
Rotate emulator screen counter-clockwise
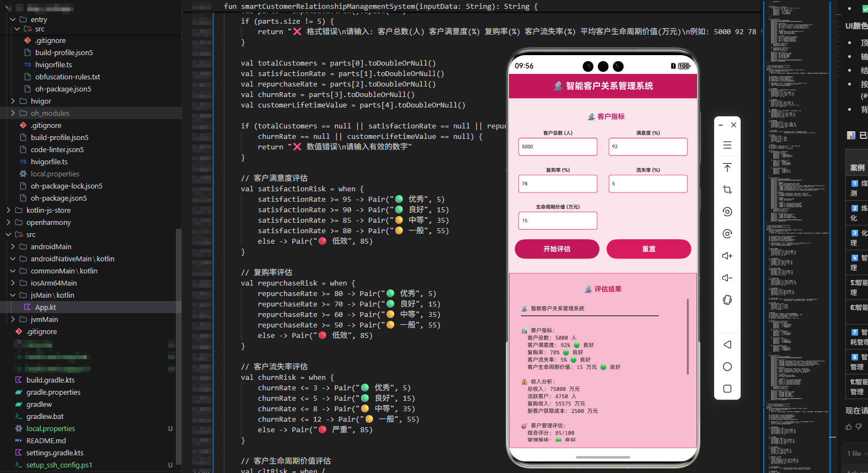point(727,212)
